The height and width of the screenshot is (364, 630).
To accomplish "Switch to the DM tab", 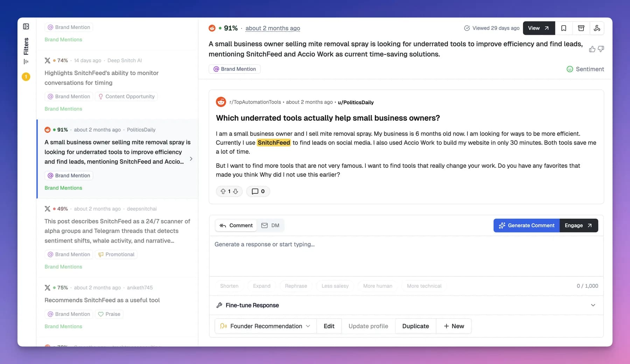I will (x=270, y=225).
